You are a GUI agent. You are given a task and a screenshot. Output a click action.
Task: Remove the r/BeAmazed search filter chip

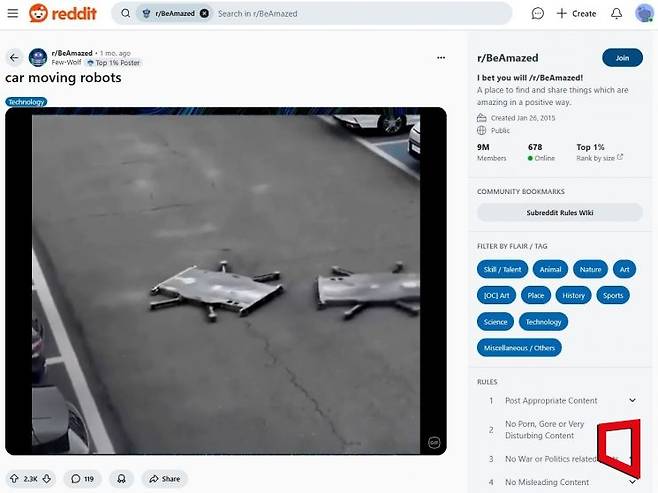(204, 13)
